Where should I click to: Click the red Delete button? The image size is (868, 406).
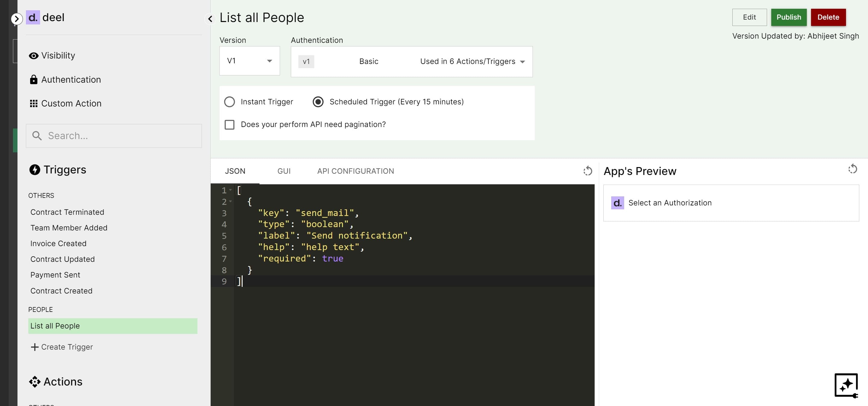[x=828, y=17]
